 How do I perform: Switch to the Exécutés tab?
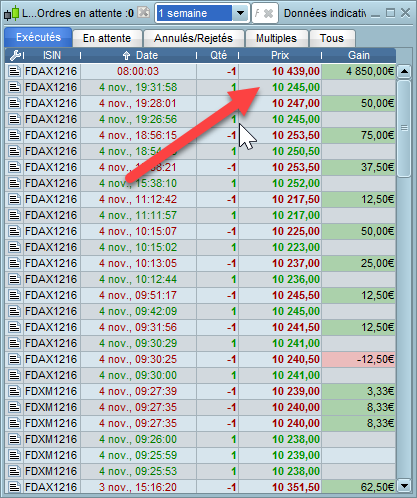(x=38, y=37)
